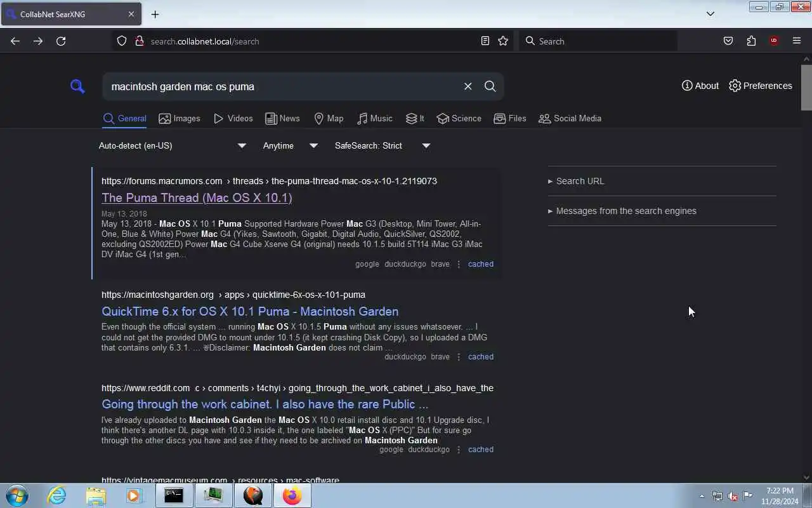812x508 pixels.
Task: Open the Windows Start menu
Action: 17,495
